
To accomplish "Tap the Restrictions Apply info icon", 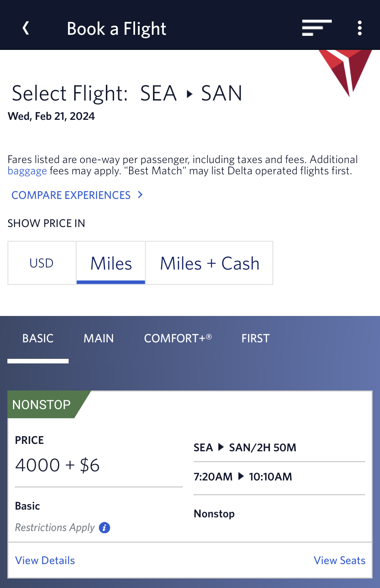I will click(104, 528).
